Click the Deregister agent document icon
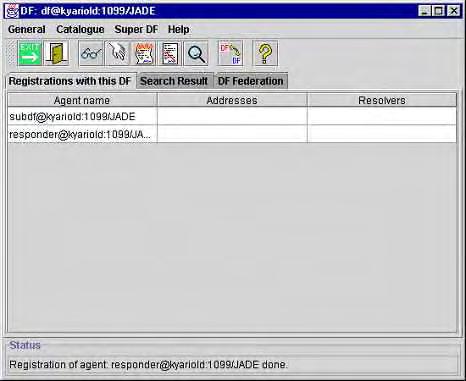 (x=170, y=53)
